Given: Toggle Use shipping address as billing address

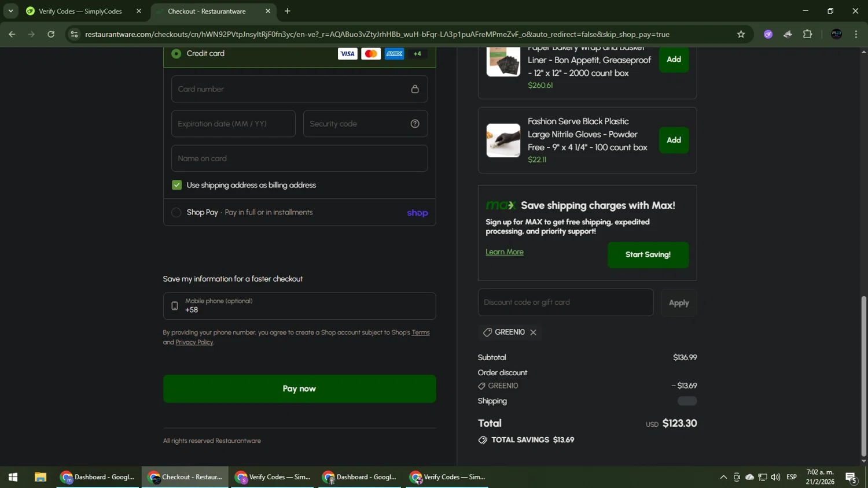Looking at the screenshot, I should click(x=177, y=185).
